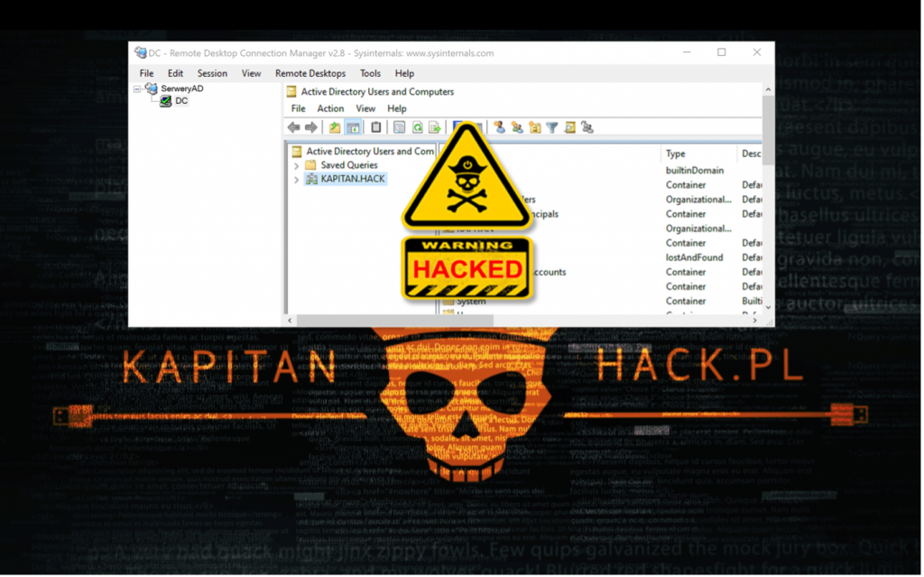Expand the KAPITAN.HACK domain node

296,180
